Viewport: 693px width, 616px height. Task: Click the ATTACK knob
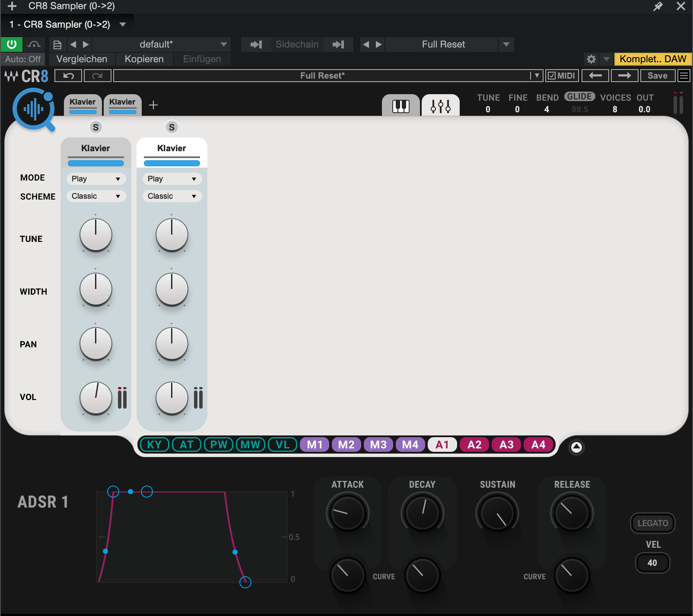click(347, 513)
